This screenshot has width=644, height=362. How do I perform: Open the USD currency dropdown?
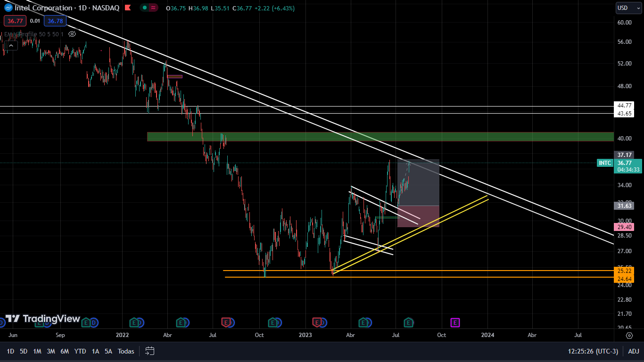coord(628,8)
